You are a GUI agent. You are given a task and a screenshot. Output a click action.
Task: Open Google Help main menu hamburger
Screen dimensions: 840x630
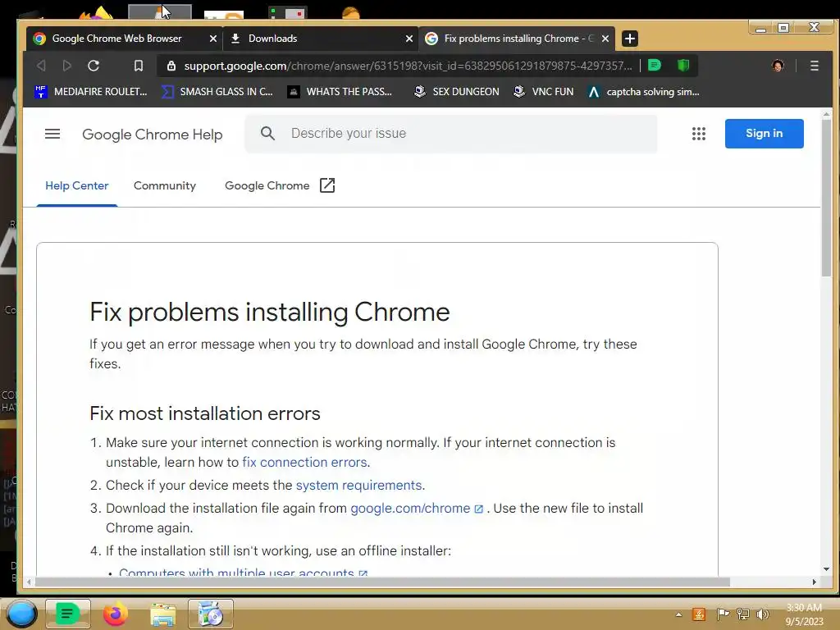tap(52, 134)
